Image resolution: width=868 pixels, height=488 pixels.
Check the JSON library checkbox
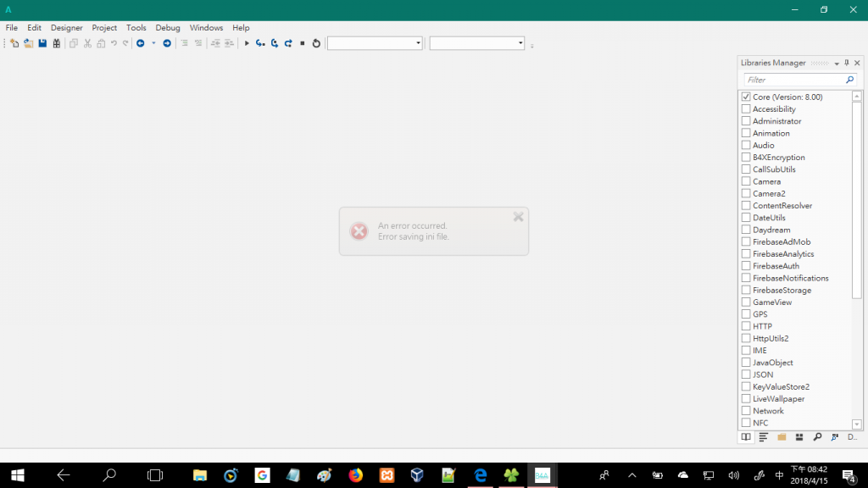coord(746,374)
